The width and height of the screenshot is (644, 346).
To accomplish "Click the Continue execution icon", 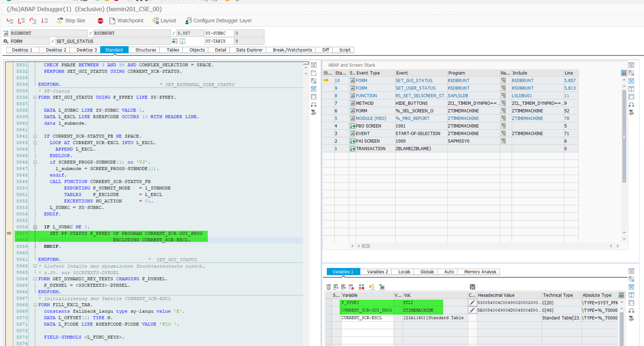I will [x=45, y=21].
